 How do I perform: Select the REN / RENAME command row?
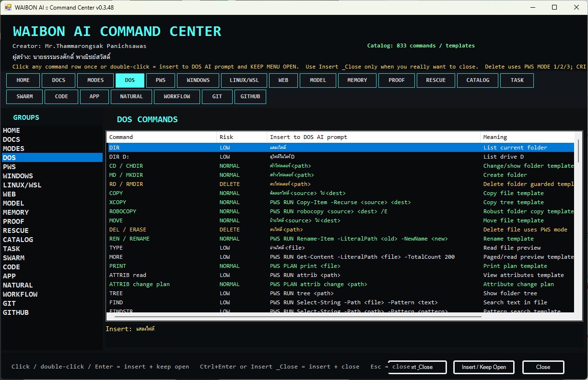(x=341, y=239)
